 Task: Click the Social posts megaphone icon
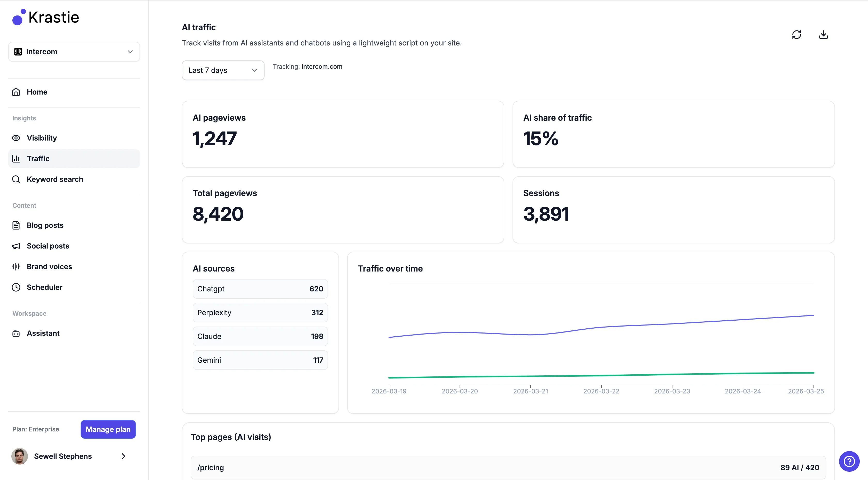[x=16, y=246]
